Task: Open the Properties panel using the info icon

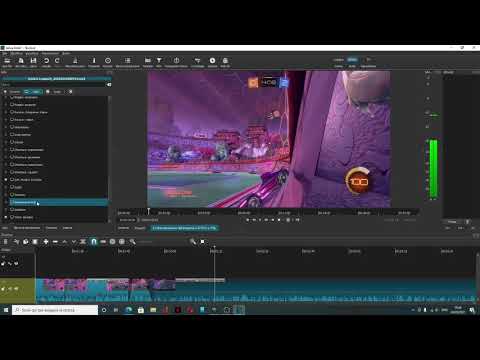Action: (94, 62)
